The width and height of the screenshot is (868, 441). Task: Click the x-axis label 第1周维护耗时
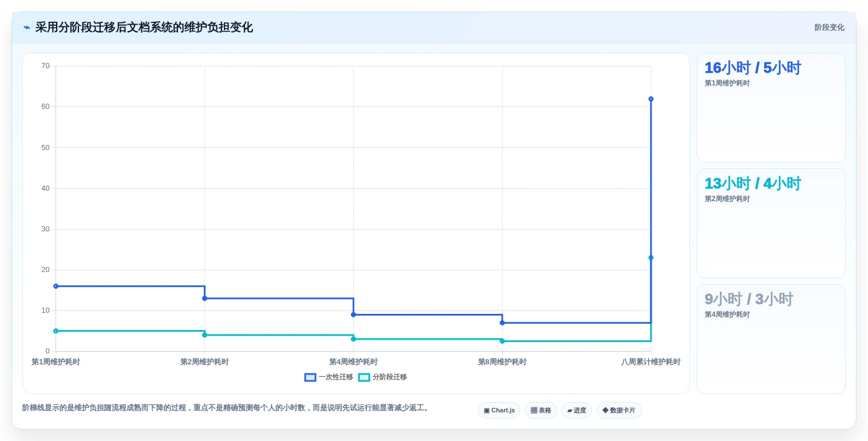[x=56, y=362]
